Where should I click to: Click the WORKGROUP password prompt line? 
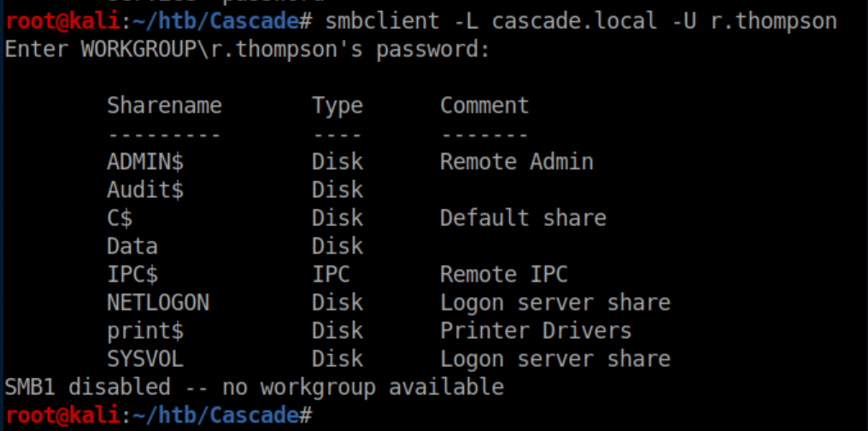248,49
